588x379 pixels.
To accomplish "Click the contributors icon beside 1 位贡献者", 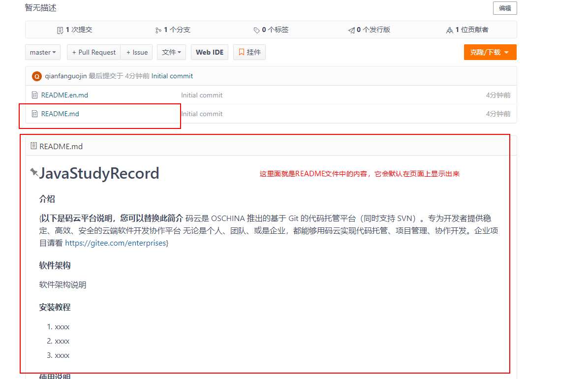I will (449, 30).
